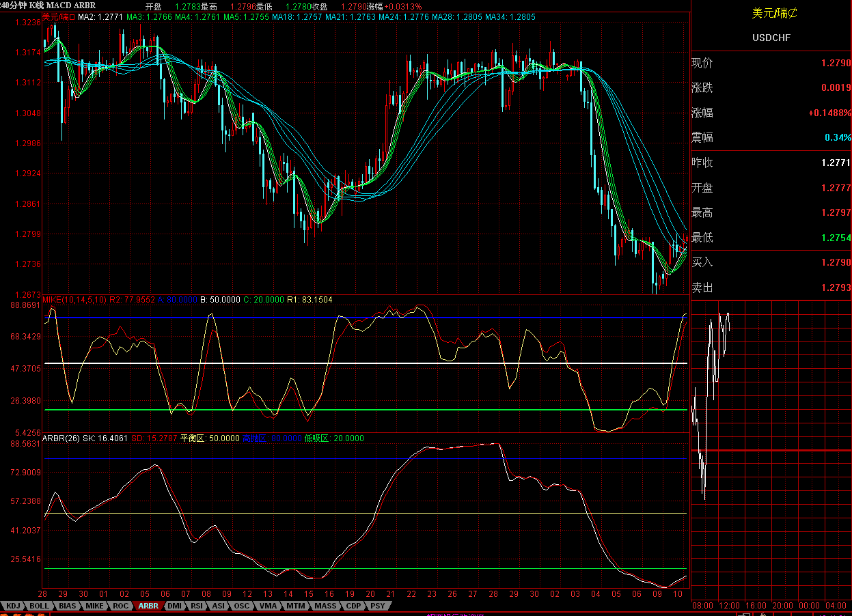Switch to the ASI tab
This screenshot has height=616, width=852.
[219, 606]
